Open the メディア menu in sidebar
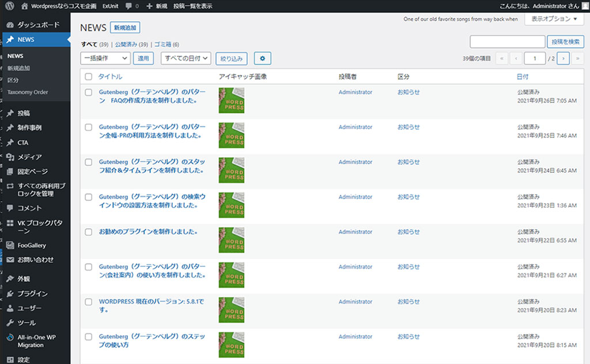Screen dimensions: 590x364 (29, 157)
